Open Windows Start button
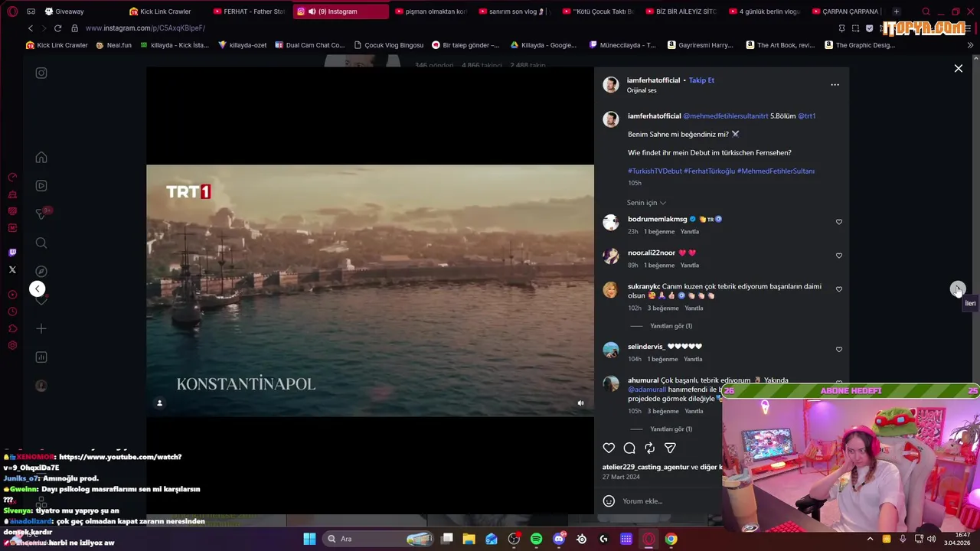This screenshot has width=980, height=551. [309, 539]
